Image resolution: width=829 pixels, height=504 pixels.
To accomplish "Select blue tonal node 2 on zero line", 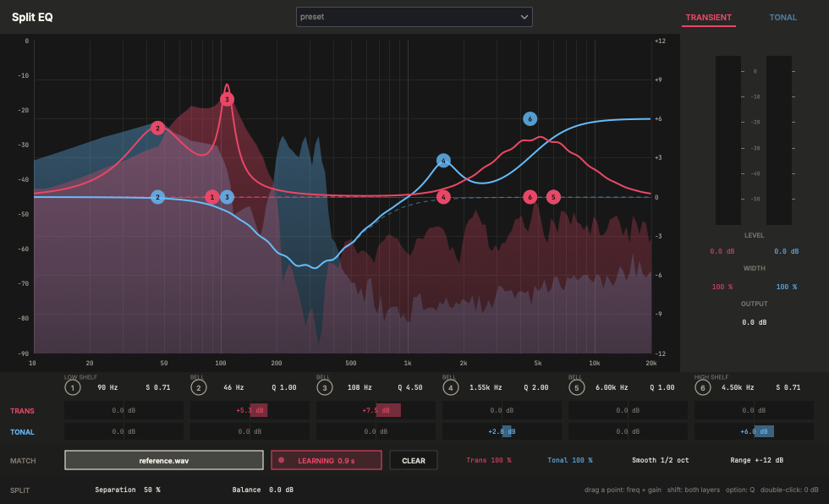I will point(157,197).
